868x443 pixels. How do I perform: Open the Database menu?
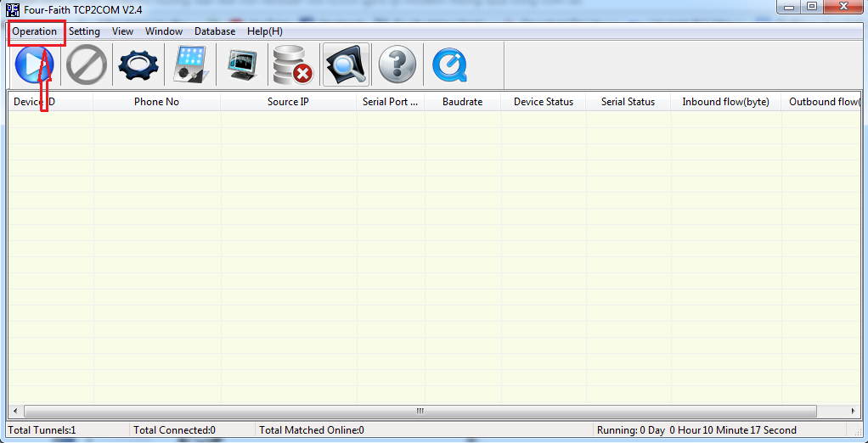click(215, 31)
